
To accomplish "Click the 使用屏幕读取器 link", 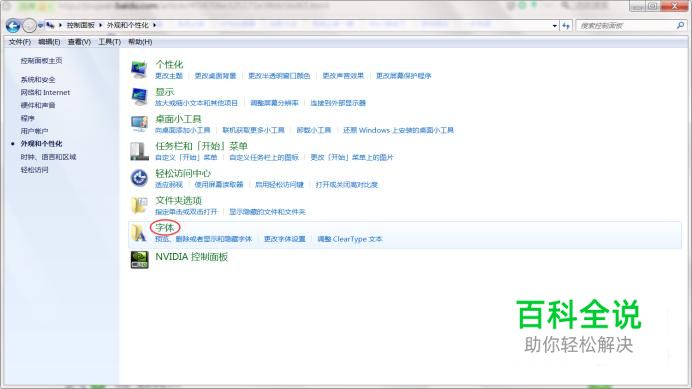I will (219, 185).
